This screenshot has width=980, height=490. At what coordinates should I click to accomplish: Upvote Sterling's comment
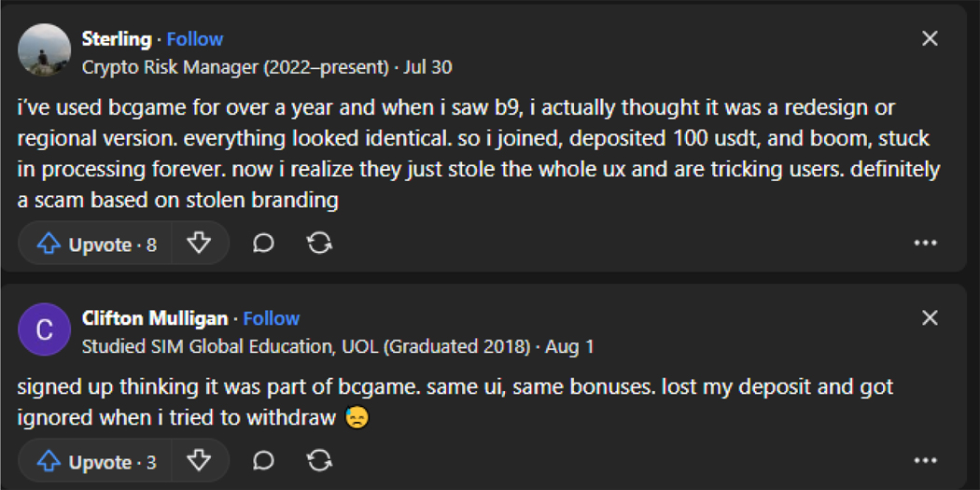[96, 245]
